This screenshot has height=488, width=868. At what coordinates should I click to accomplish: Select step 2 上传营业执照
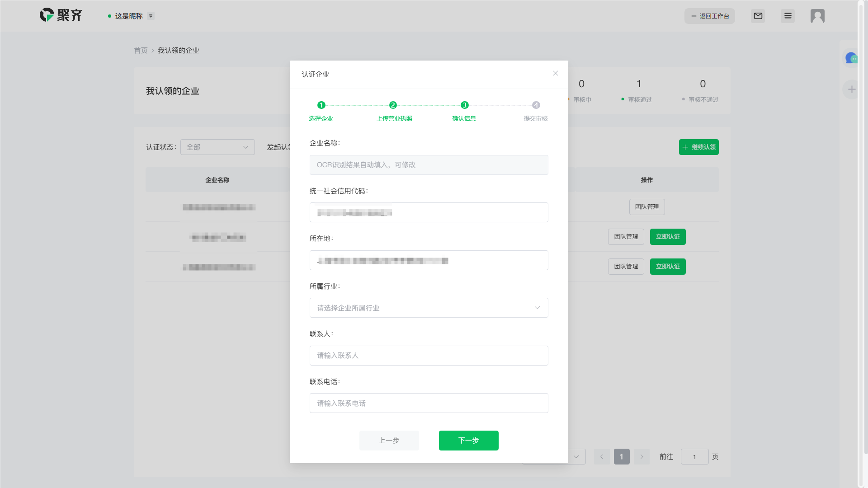[x=394, y=111]
